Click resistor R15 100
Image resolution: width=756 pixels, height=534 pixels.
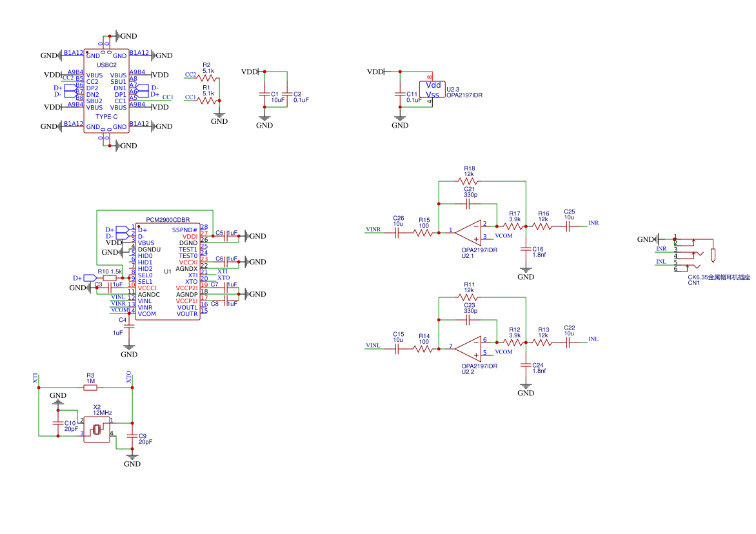coord(423,233)
